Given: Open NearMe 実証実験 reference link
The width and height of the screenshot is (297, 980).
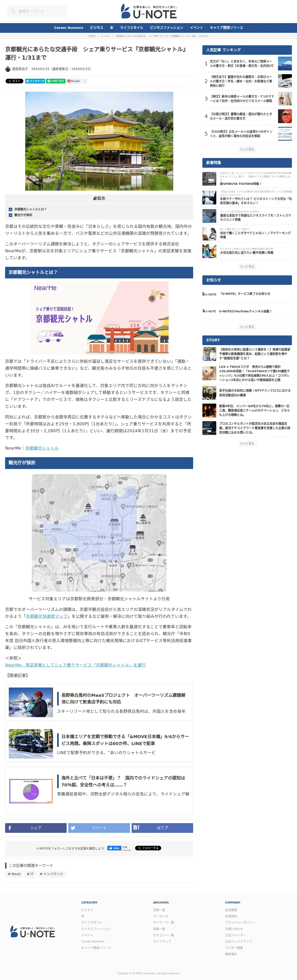Looking at the screenshot, I should [75, 665].
